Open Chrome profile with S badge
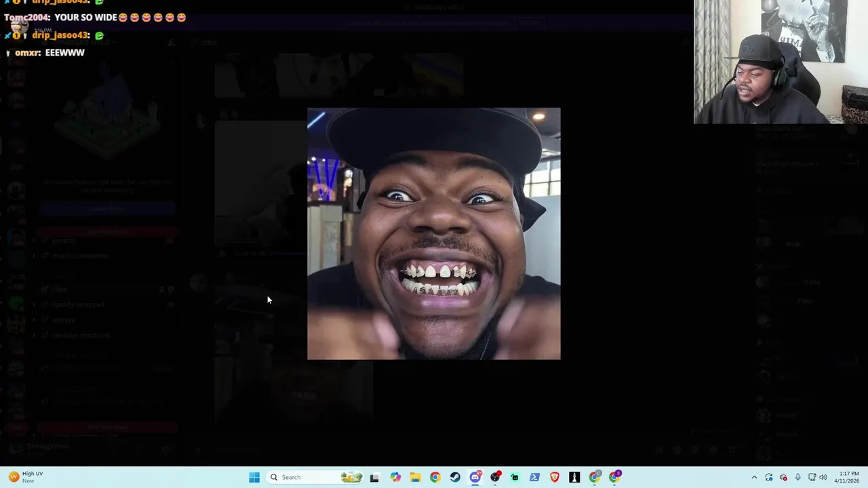The image size is (868, 488). (614, 477)
